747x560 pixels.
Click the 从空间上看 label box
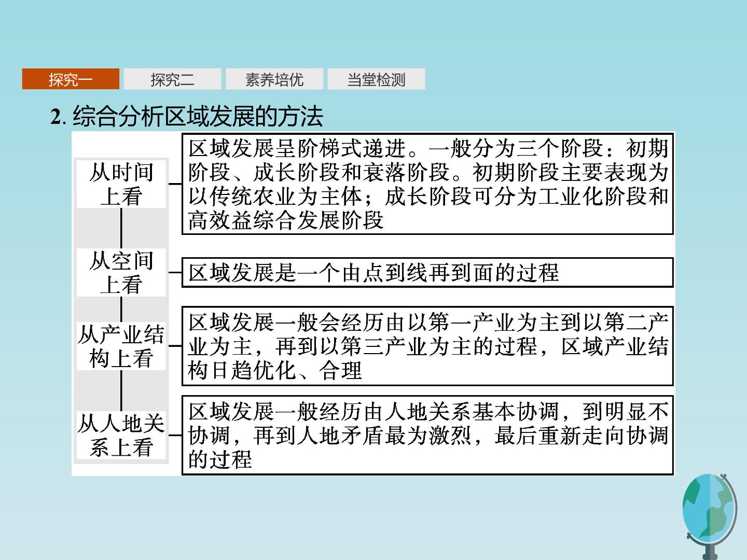tap(121, 272)
